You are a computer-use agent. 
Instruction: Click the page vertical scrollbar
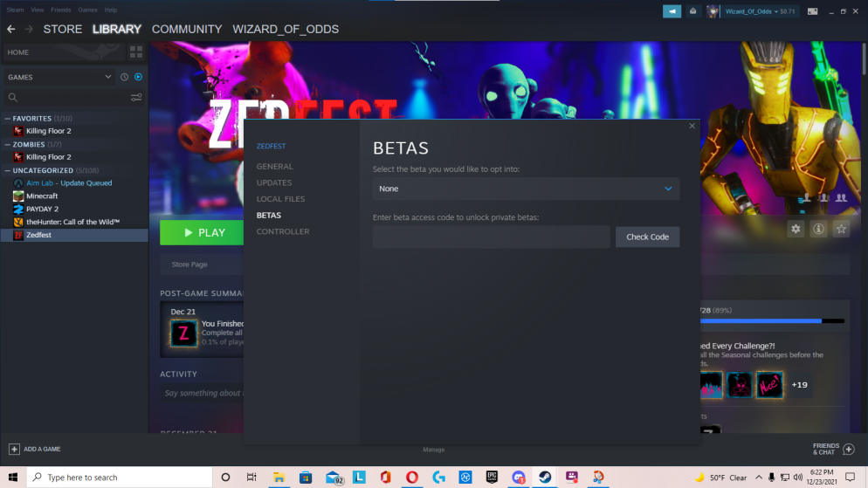point(865,58)
